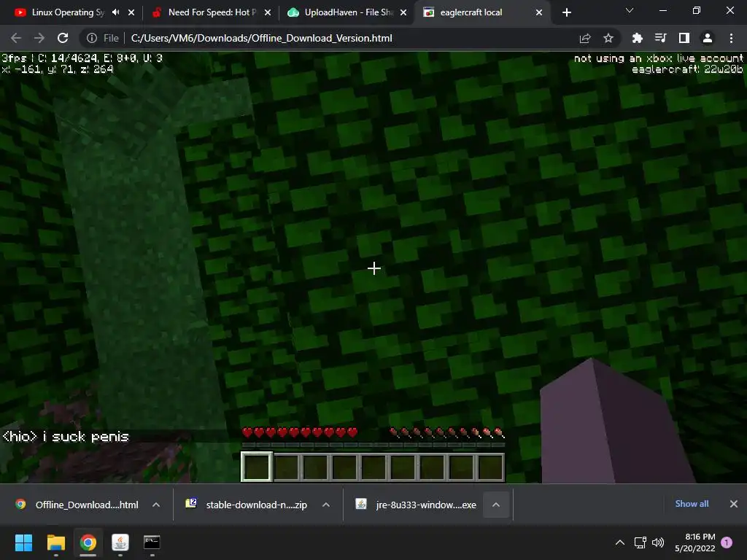Viewport: 747px width, 560px height.
Task: Open clock and calendar showing 8:16 PM
Action: point(694,542)
